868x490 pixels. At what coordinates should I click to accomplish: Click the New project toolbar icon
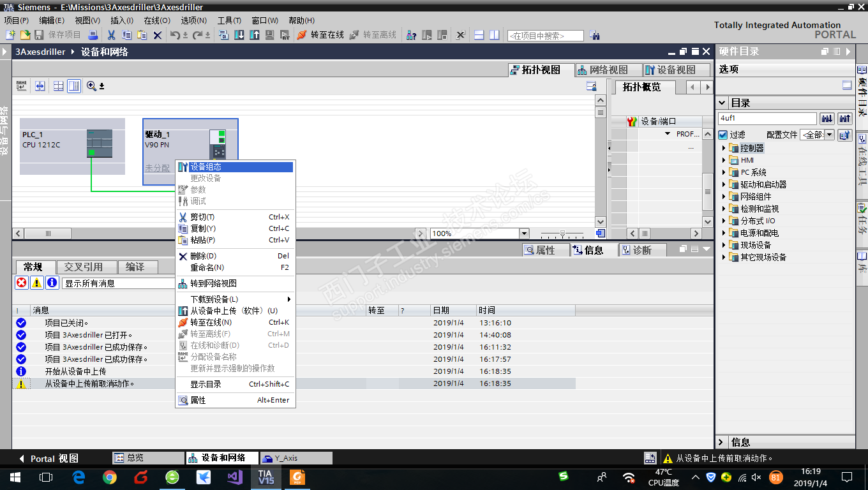click(11, 35)
